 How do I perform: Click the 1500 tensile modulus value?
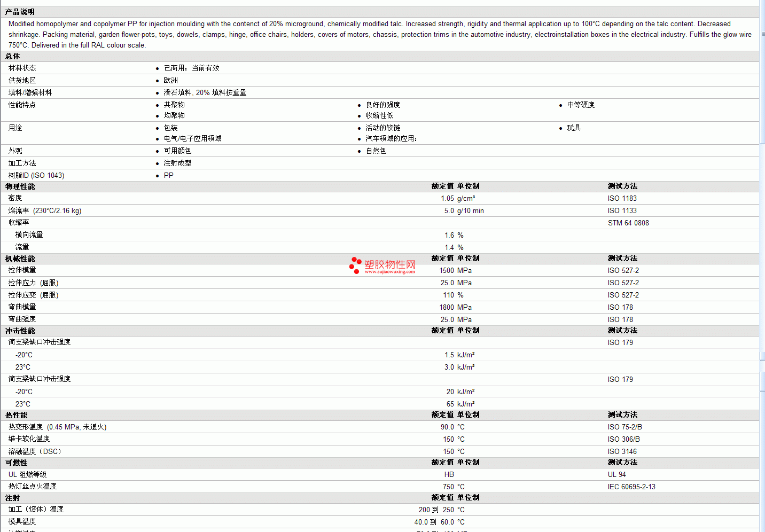click(447, 270)
